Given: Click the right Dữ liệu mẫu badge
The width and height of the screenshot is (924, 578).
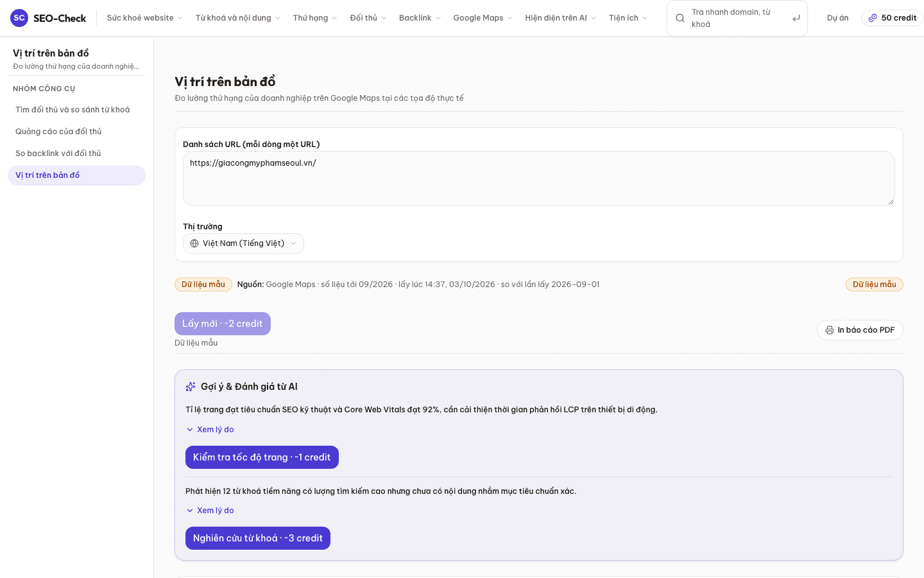Looking at the screenshot, I should [x=875, y=285].
